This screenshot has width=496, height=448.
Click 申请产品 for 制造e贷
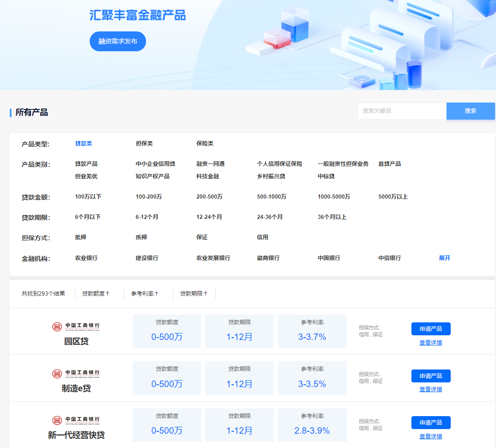click(x=431, y=375)
